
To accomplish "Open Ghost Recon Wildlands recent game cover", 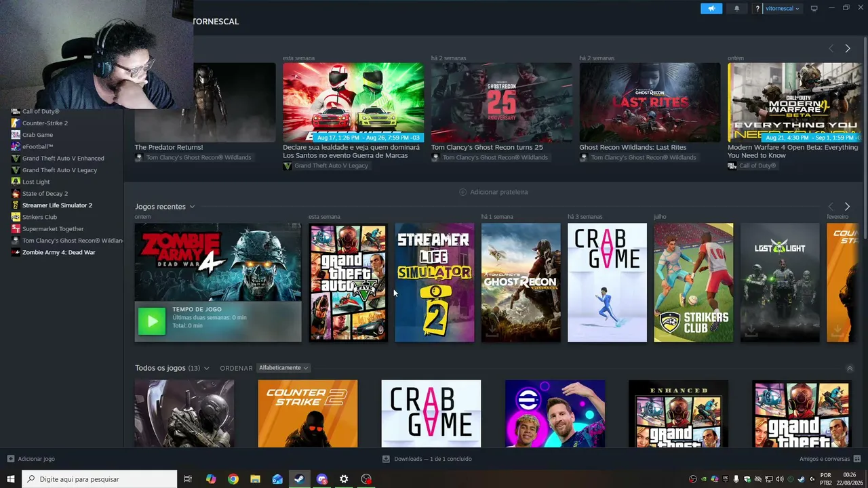I will (x=521, y=283).
